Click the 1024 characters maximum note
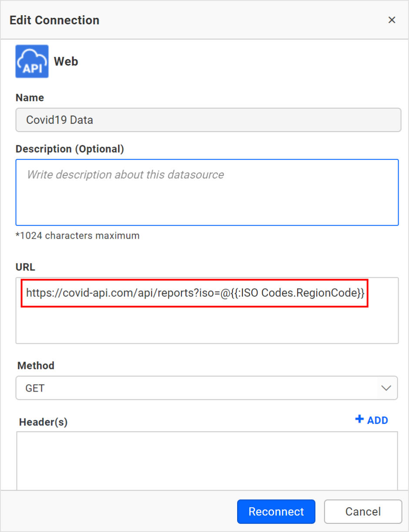Viewport: 409px width, 532px height. pyautogui.click(x=77, y=236)
